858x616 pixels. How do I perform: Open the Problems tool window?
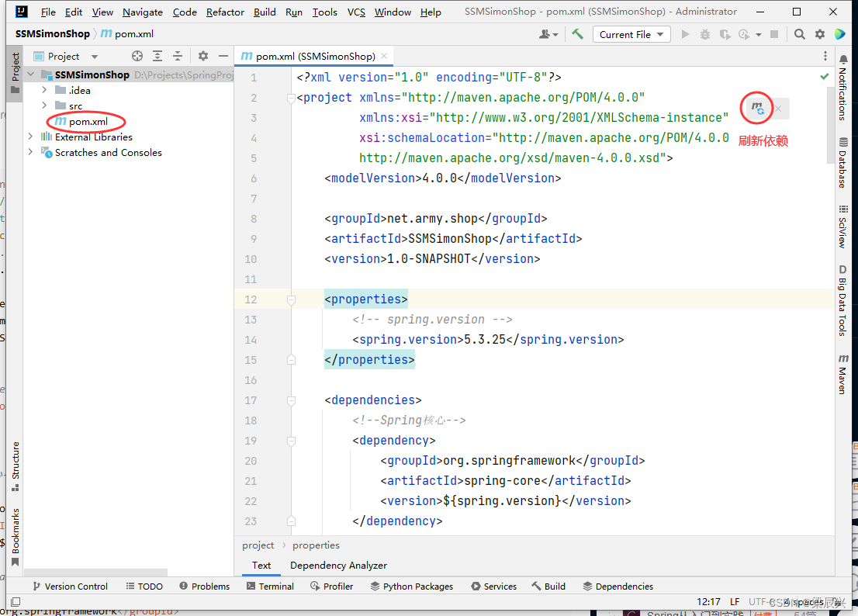pyautogui.click(x=205, y=586)
